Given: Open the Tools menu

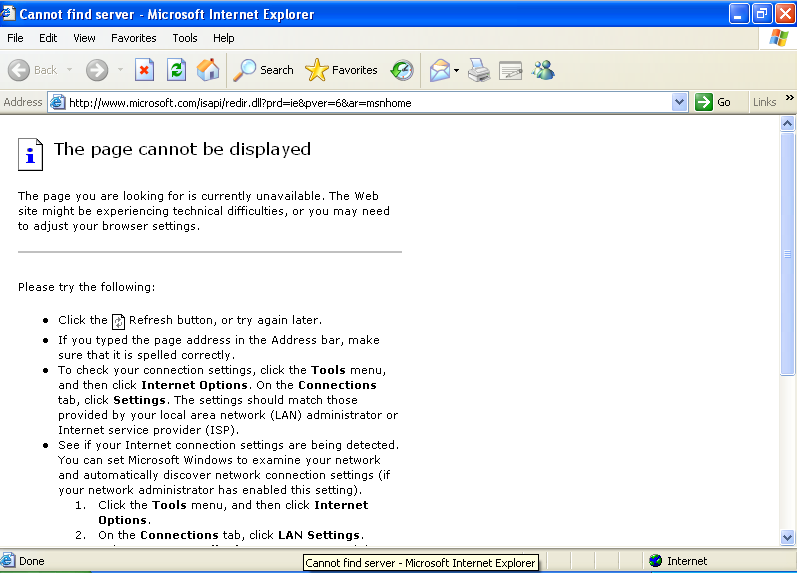Looking at the screenshot, I should [x=185, y=38].
